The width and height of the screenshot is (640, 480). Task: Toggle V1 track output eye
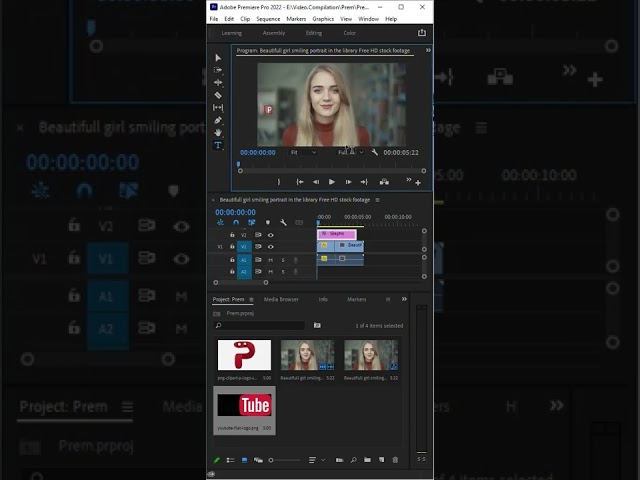tap(271, 247)
